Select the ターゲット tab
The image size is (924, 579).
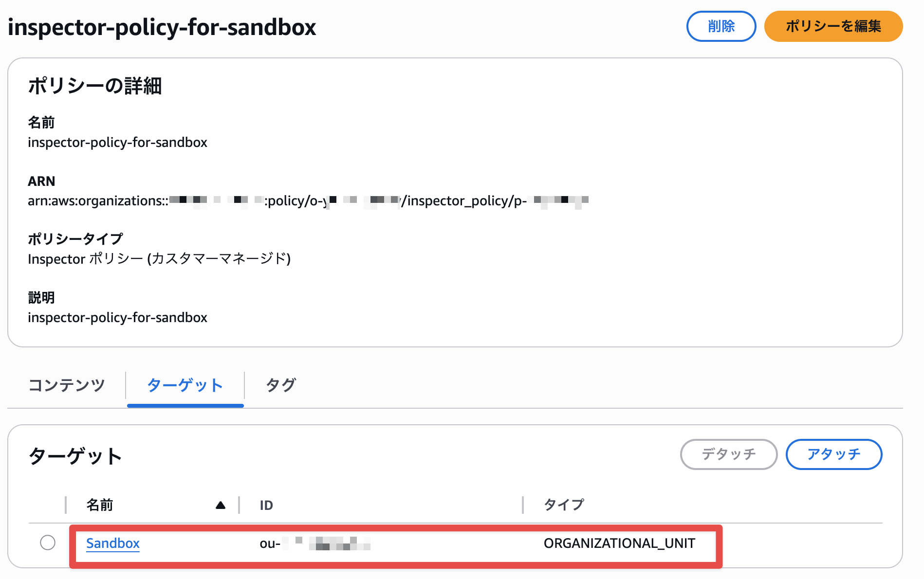[185, 385]
